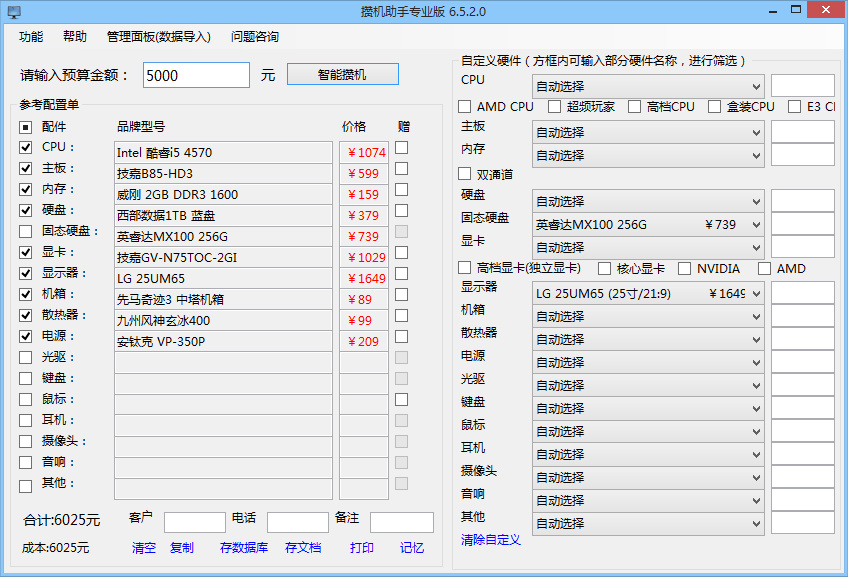Uncheck the CPU component checkbox
Image resolution: width=848 pixels, height=577 pixels.
click(26, 147)
